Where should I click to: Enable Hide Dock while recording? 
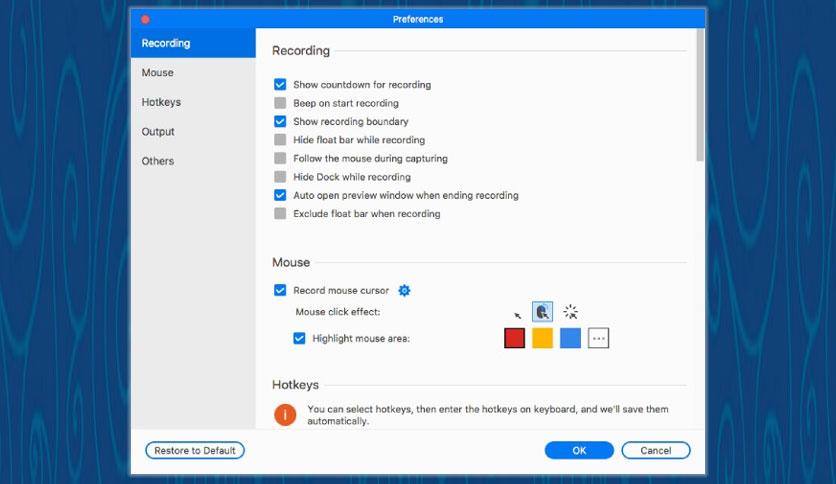(x=280, y=176)
